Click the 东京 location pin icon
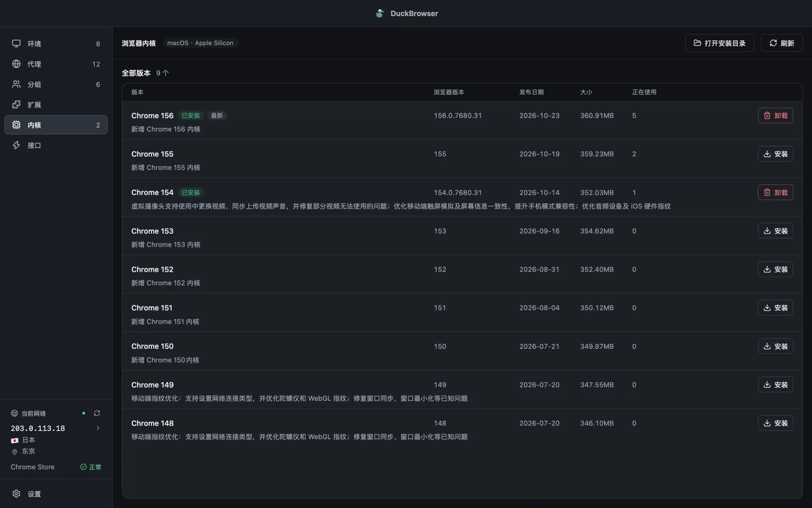Image resolution: width=812 pixels, height=508 pixels. tap(14, 452)
